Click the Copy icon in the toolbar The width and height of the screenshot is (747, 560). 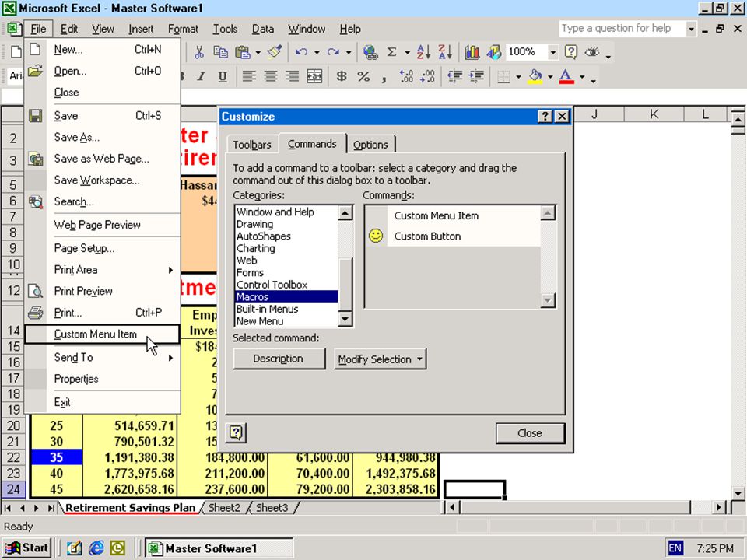(220, 52)
